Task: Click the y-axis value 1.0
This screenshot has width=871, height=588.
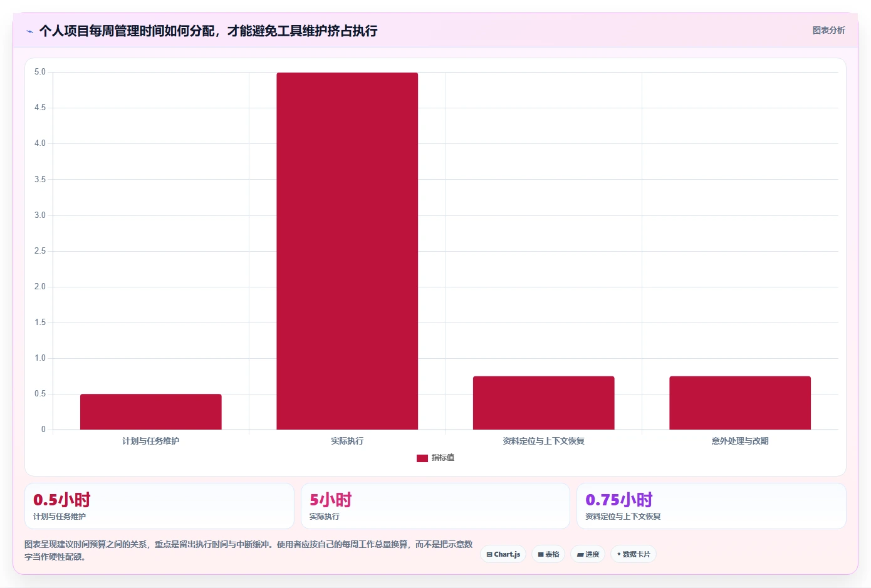Action: tap(40, 358)
